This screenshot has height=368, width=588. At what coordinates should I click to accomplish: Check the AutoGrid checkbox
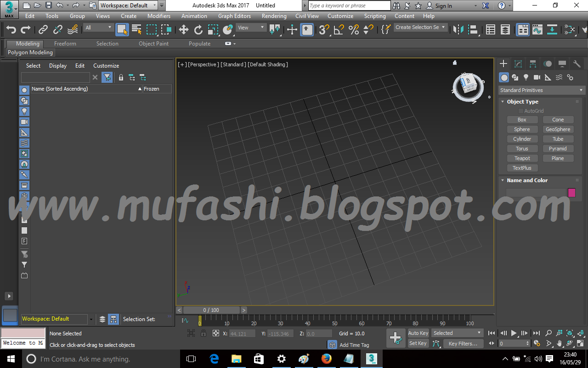point(520,111)
